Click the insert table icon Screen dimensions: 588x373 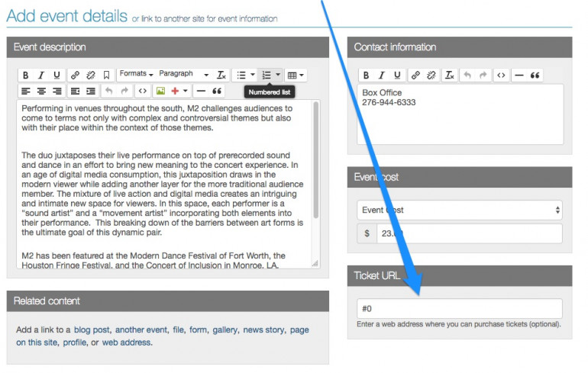(292, 76)
